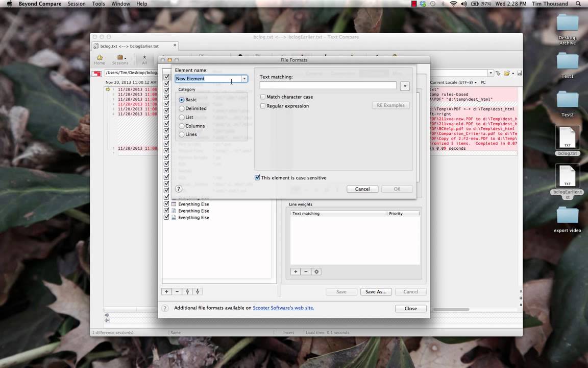
Task: Click the Text matching input field
Action: [x=328, y=85]
